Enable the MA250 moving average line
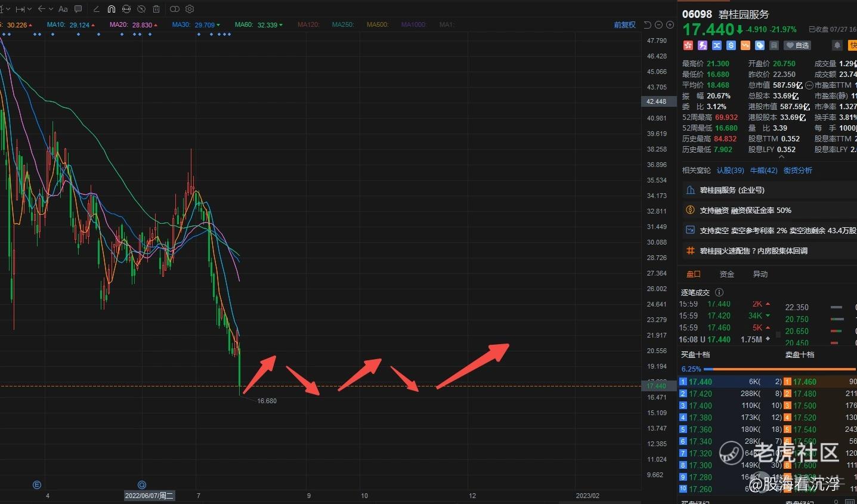 343,25
